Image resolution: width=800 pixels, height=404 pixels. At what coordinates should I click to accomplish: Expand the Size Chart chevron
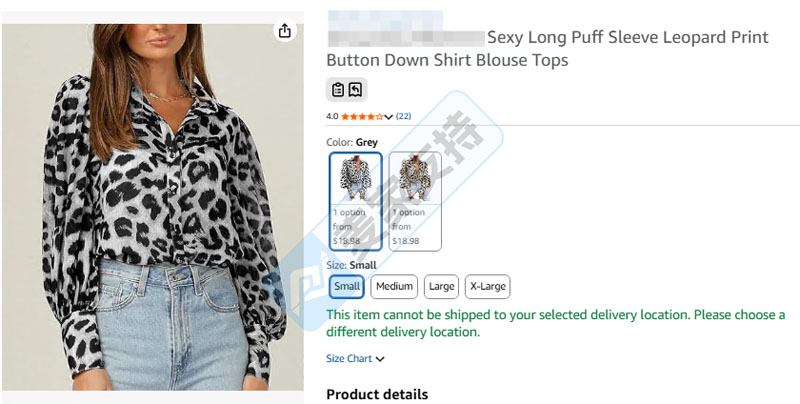[381, 359]
